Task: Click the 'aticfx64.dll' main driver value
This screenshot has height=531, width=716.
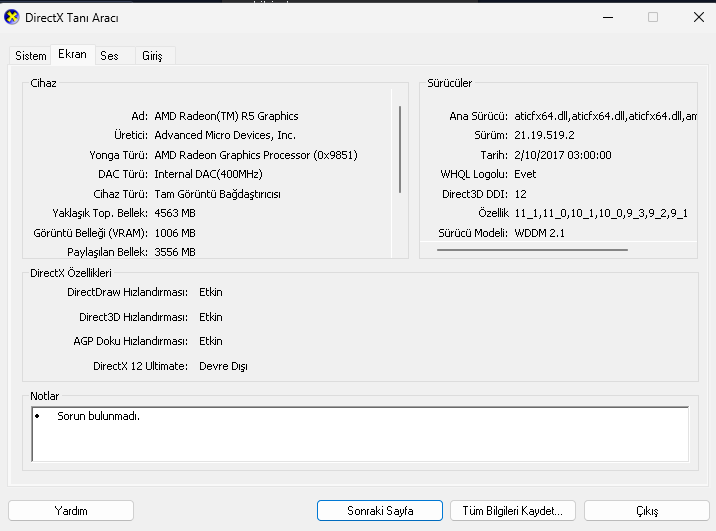Action: coord(605,116)
